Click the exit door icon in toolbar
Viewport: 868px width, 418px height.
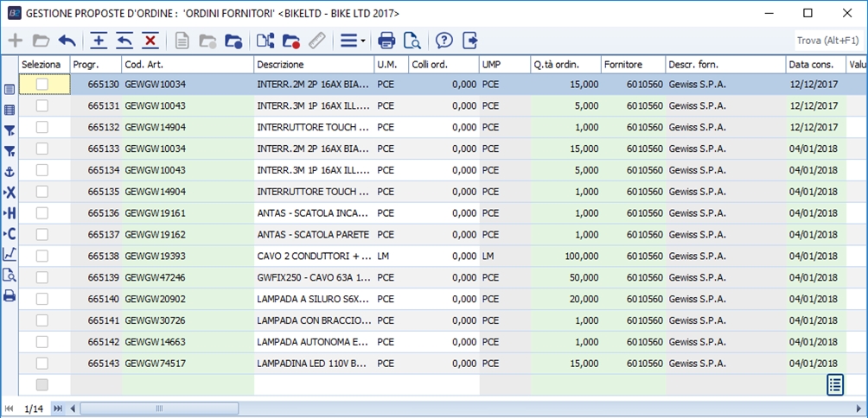(469, 41)
